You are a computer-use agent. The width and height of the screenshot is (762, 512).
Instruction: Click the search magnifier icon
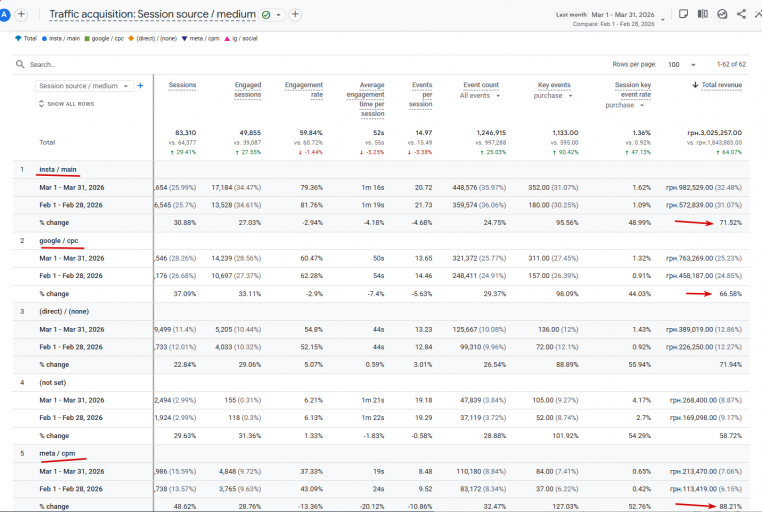[x=20, y=64]
